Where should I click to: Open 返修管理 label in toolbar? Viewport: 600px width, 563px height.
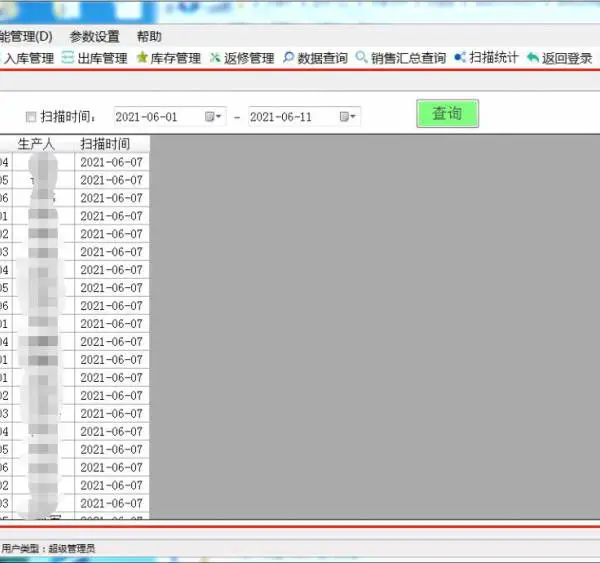click(x=249, y=58)
